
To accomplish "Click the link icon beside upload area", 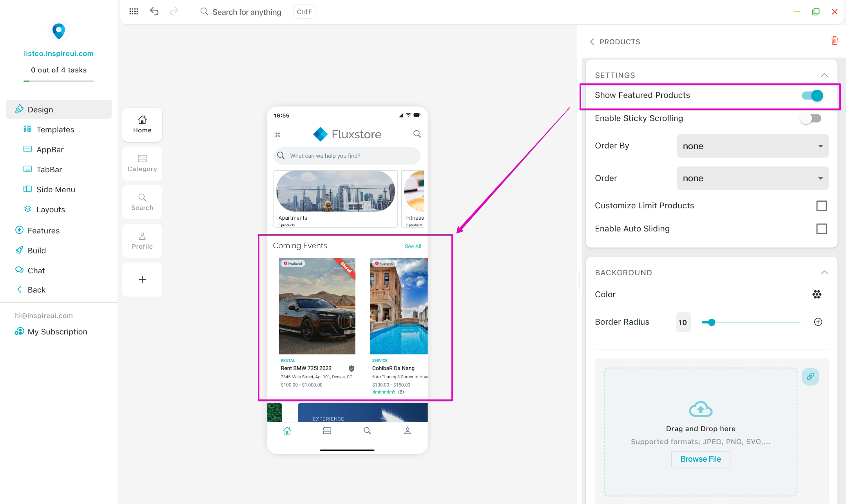I will (x=810, y=376).
